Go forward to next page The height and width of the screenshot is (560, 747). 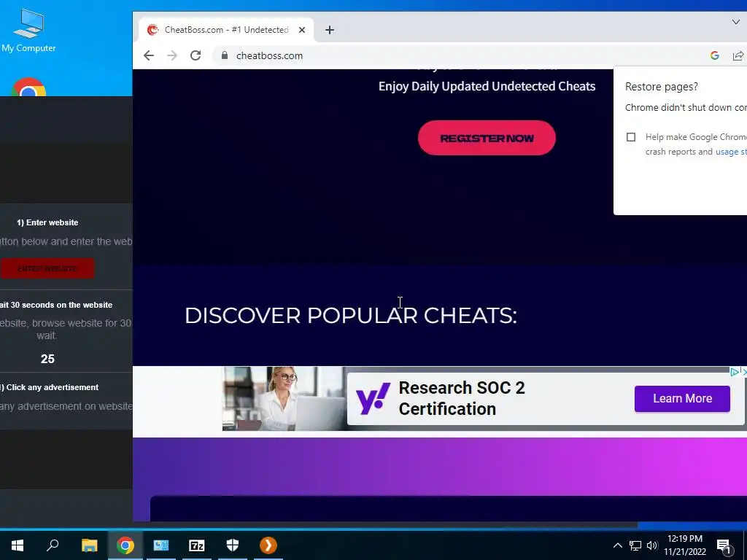[172, 55]
